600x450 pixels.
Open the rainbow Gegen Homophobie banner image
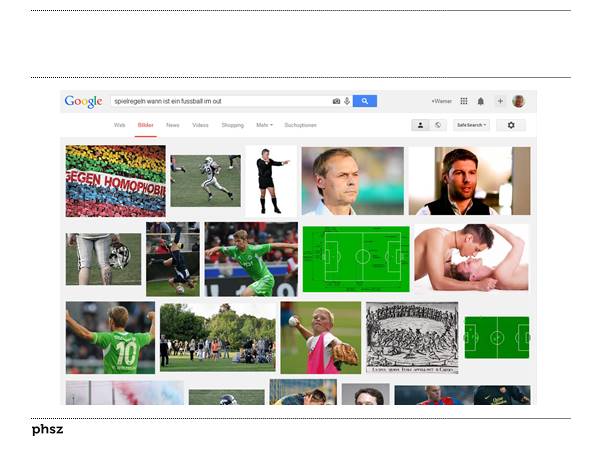point(116,181)
